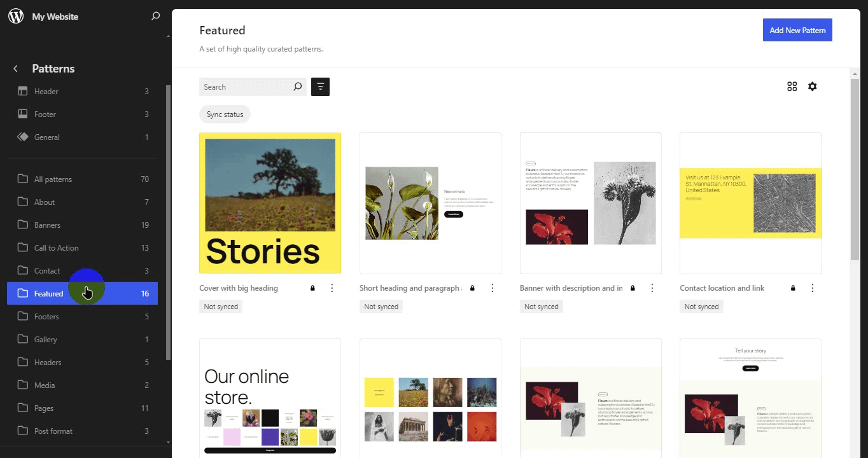
Task: Click the Featured page heading text
Action: pos(222,30)
